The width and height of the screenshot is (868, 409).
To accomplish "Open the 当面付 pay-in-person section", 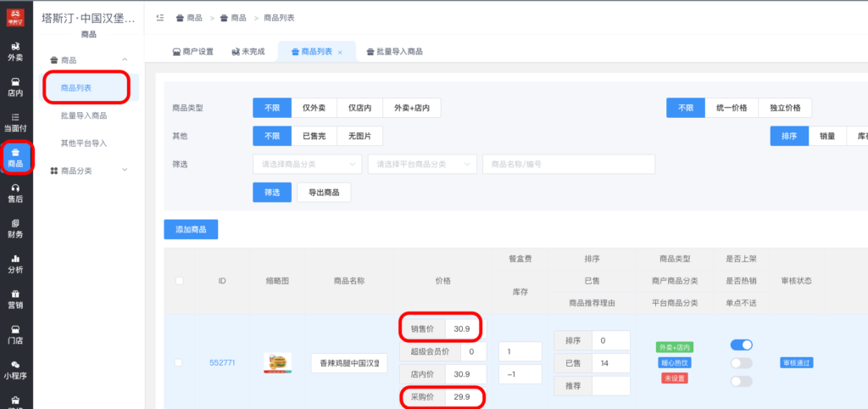I will click(15, 122).
